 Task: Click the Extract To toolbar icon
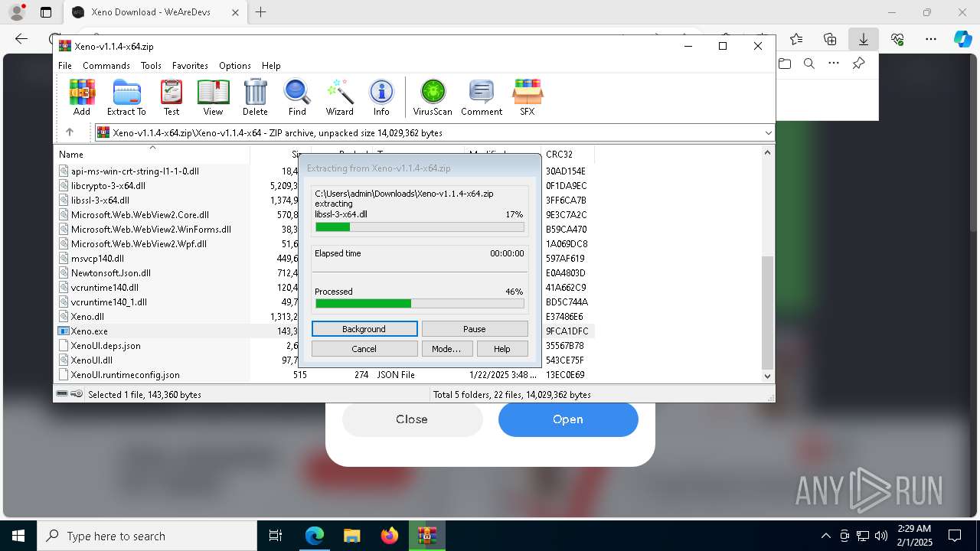(x=126, y=97)
